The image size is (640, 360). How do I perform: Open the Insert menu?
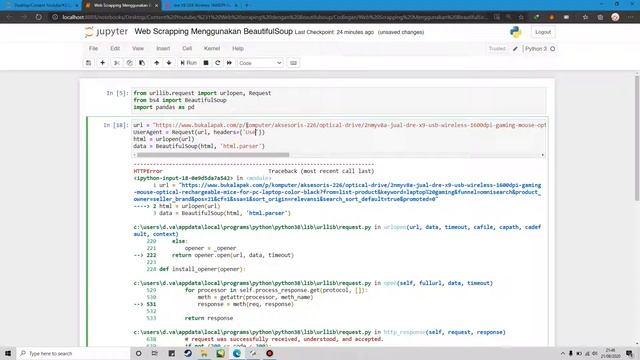[163, 49]
